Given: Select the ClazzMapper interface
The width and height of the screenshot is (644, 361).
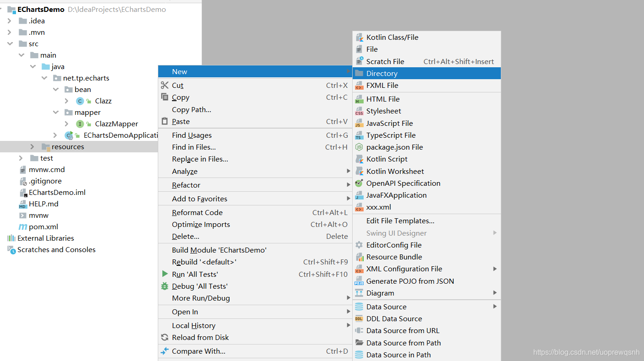Looking at the screenshot, I should pos(116,124).
